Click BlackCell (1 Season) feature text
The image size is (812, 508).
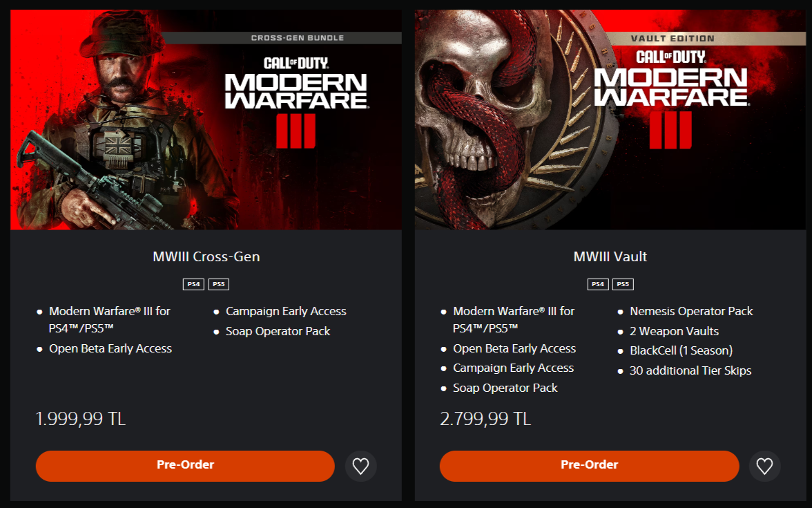681,351
